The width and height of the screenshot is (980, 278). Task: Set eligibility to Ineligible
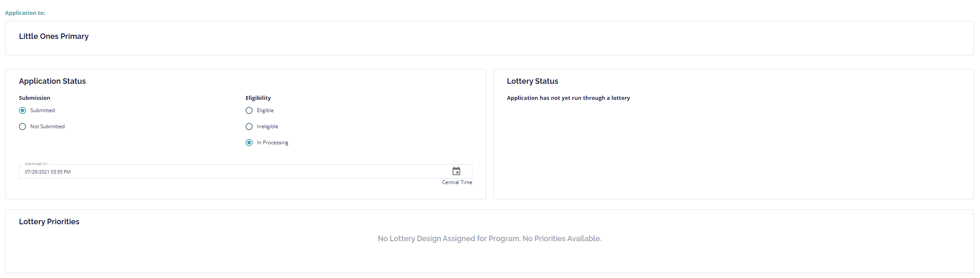(249, 127)
